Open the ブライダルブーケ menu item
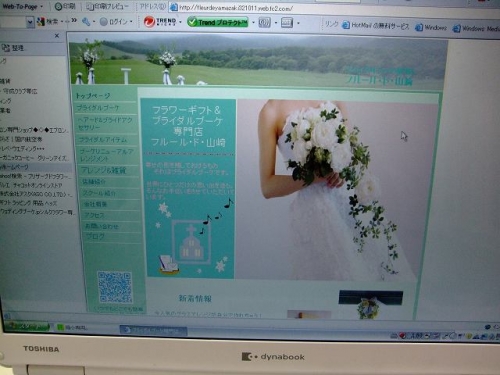This screenshot has width=500, height=375. coord(98,108)
